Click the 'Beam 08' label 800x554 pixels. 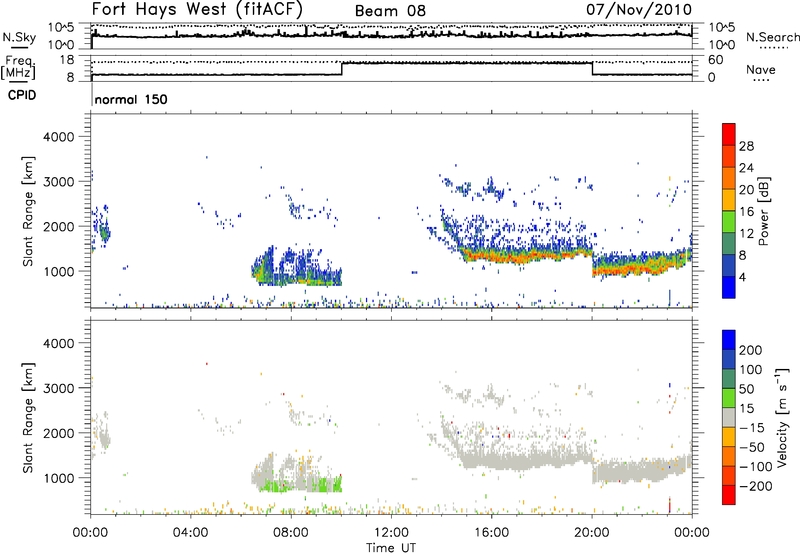(x=390, y=11)
